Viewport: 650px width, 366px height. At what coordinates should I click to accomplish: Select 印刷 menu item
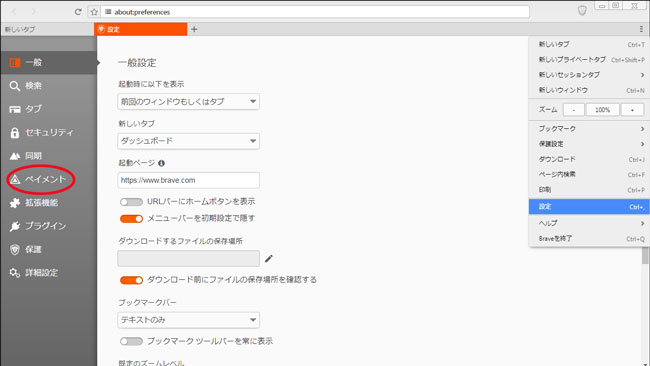click(589, 190)
